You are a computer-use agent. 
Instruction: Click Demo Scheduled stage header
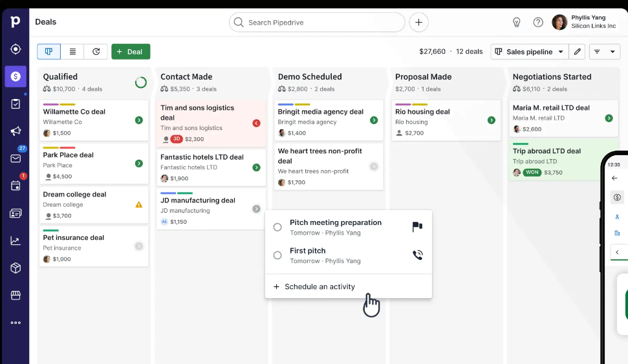[310, 76]
